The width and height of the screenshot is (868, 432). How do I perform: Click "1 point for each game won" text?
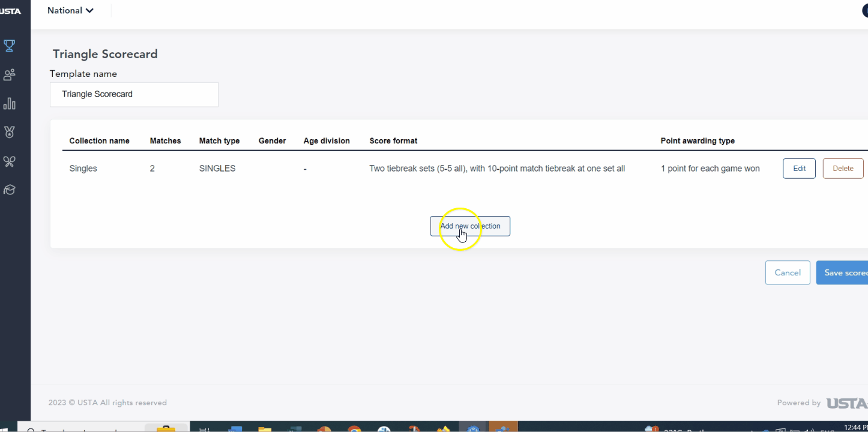pyautogui.click(x=710, y=169)
